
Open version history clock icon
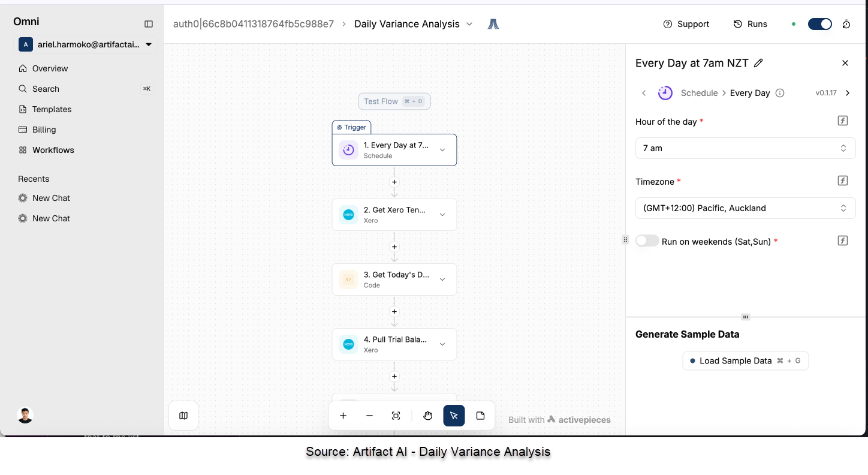tap(846, 24)
